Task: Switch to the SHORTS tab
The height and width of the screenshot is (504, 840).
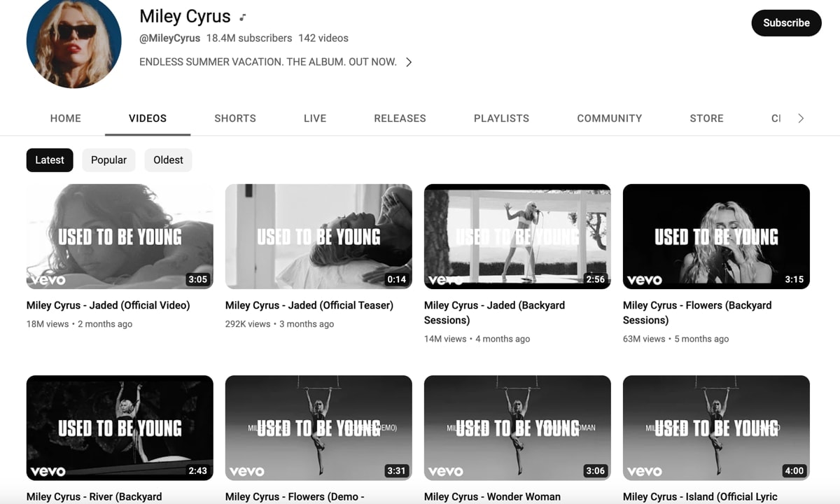Action: (235, 118)
